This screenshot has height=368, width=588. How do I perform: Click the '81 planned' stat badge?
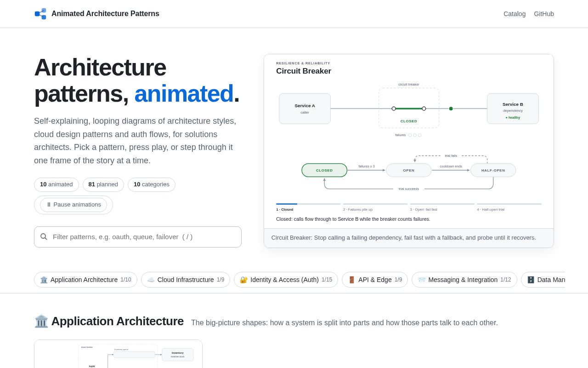tap(103, 184)
